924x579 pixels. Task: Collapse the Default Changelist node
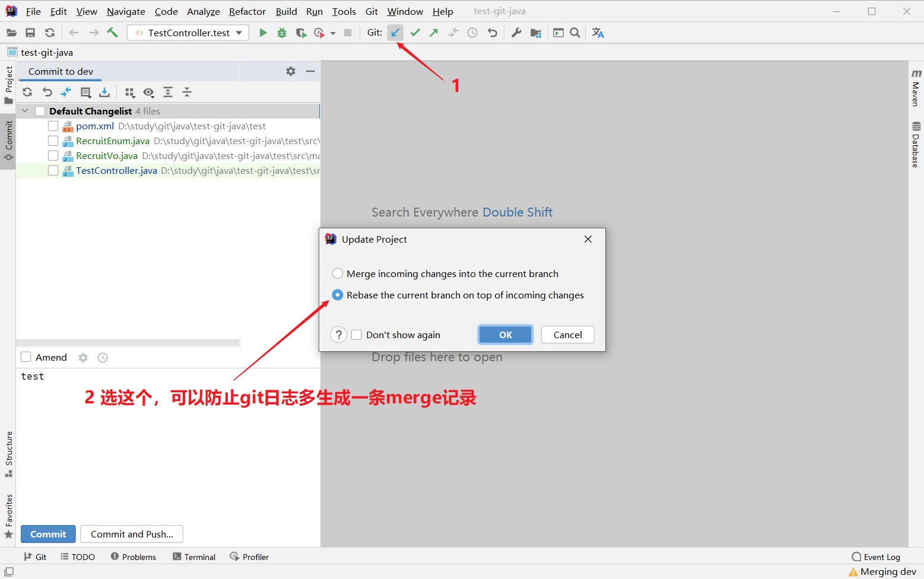coord(25,111)
